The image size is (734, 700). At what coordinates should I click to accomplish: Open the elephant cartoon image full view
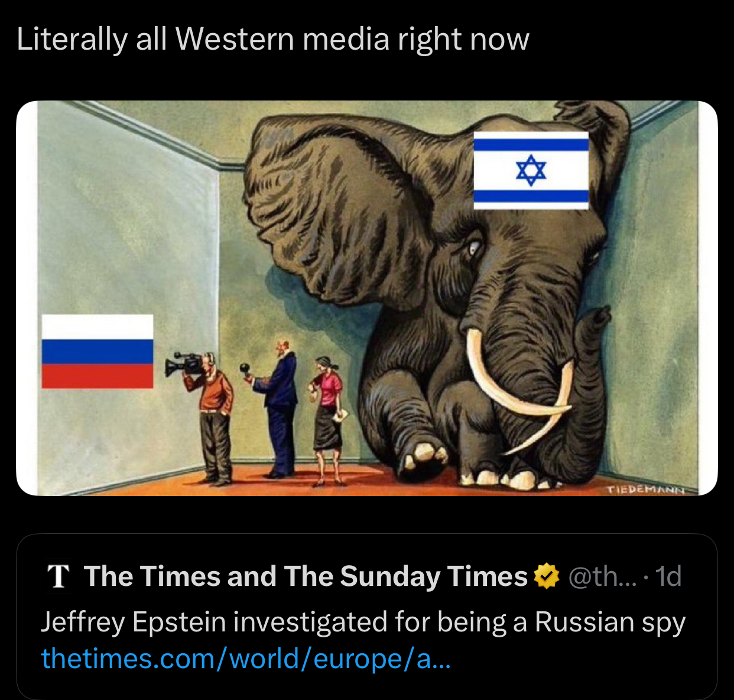click(366, 298)
